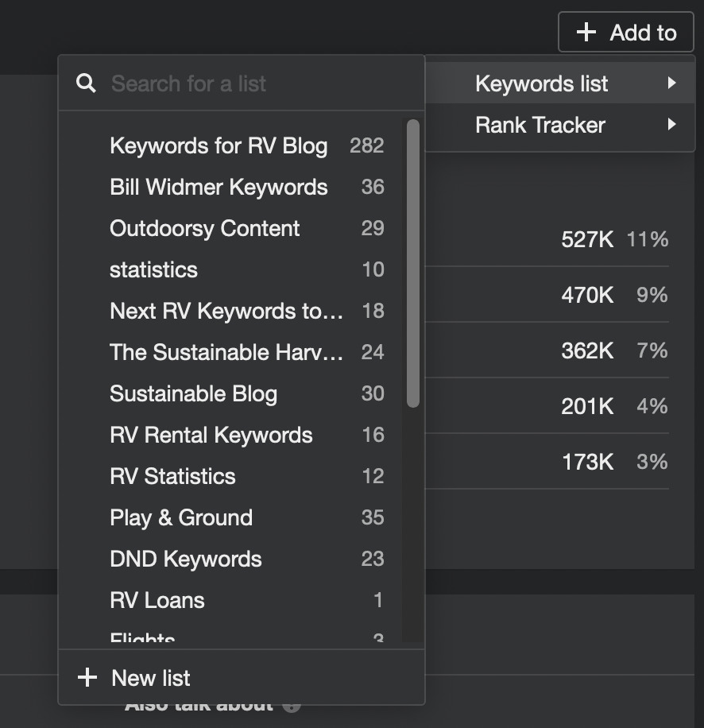Click the Rank Tracker menu entry
704x728 pixels.
tap(540, 125)
